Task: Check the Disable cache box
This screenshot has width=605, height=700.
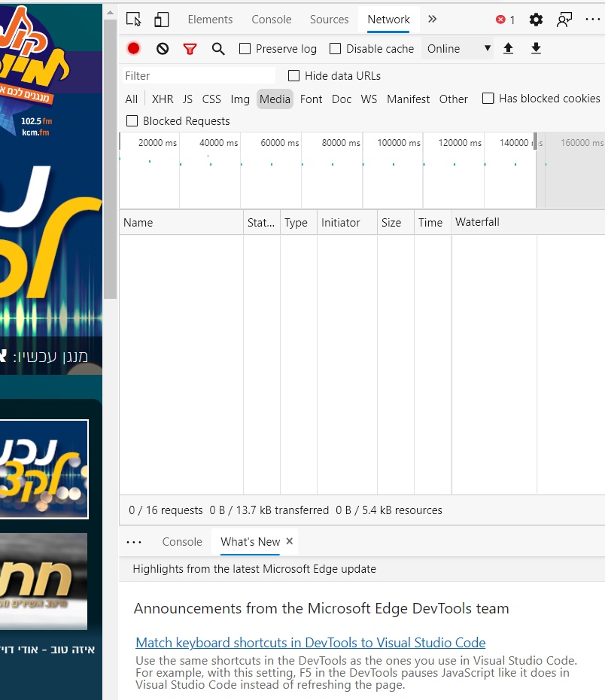Action: (x=336, y=49)
